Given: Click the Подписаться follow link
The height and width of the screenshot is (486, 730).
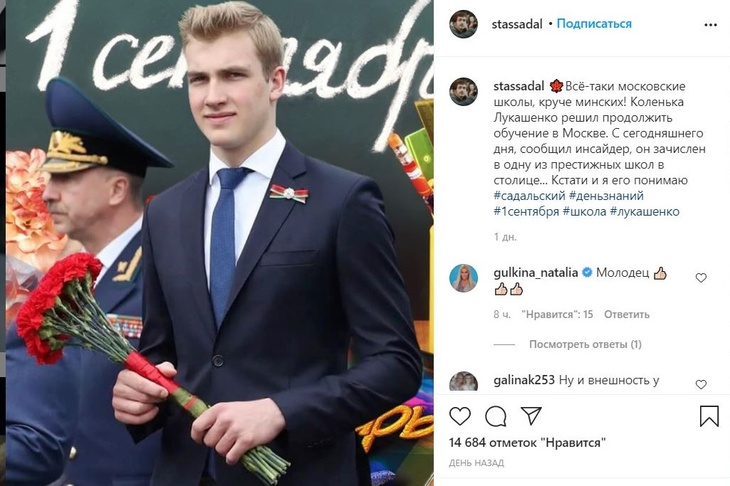Looking at the screenshot, I should [x=594, y=24].
